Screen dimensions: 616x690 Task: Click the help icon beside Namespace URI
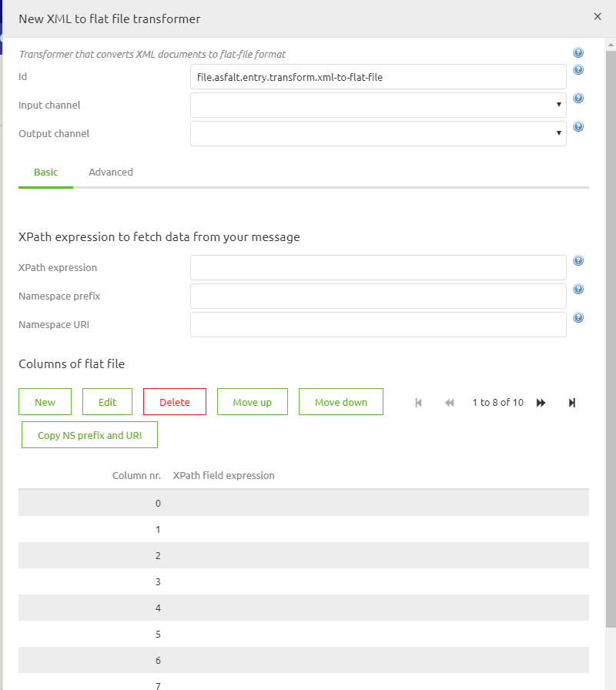point(578,317)
